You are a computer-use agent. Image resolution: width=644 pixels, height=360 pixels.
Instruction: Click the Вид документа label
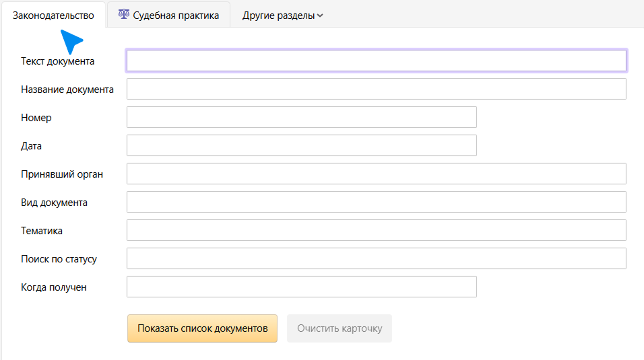tap(54, 203)
